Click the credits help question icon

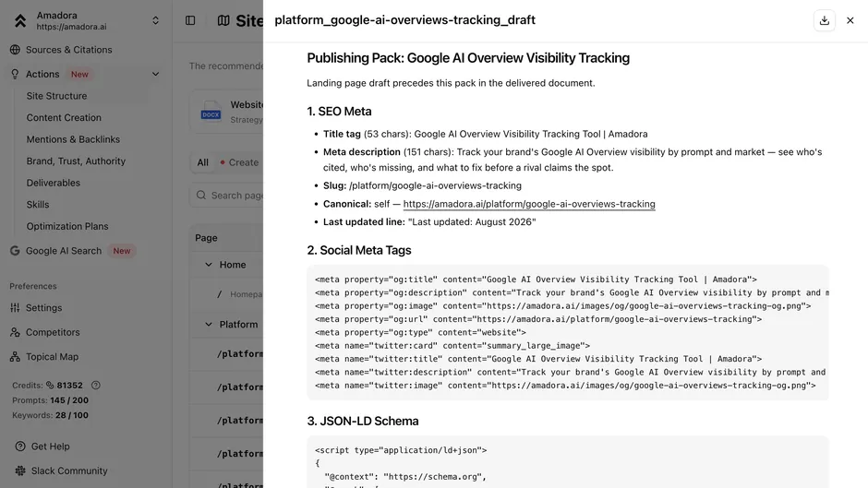[x=96, y=385]
